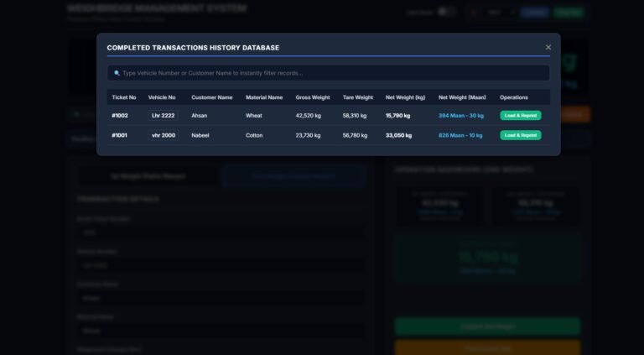The height and width of the screenshot is (355, 644).
Task: Click the Ticket No column header
Action: coord(123,97)
